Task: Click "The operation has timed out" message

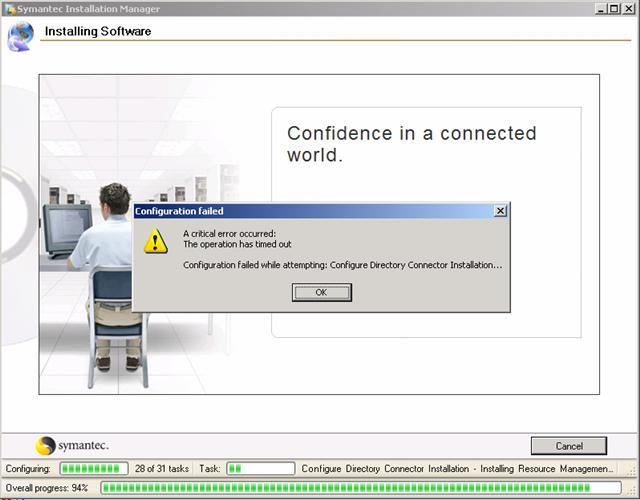Action: point(237,244)
